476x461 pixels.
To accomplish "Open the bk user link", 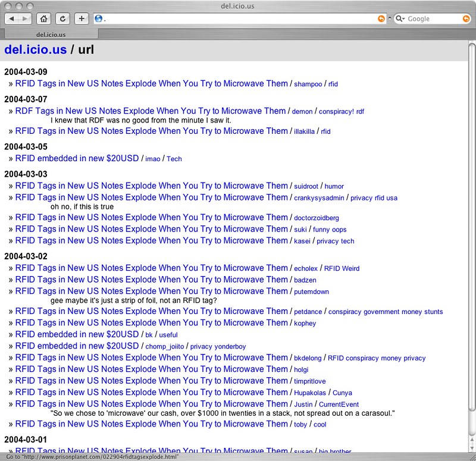I will pyautogui.click(x=149, y=335).
